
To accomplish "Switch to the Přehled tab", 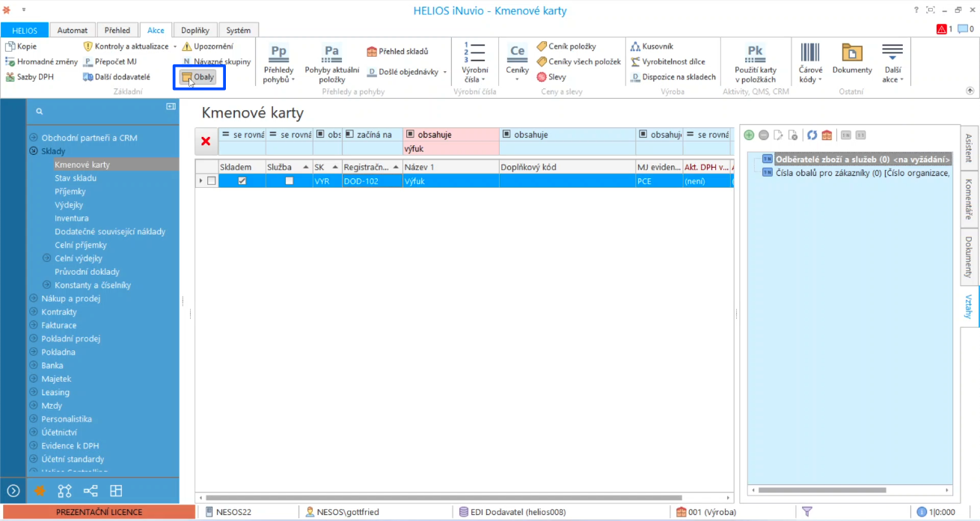I will tap(117, 30).
